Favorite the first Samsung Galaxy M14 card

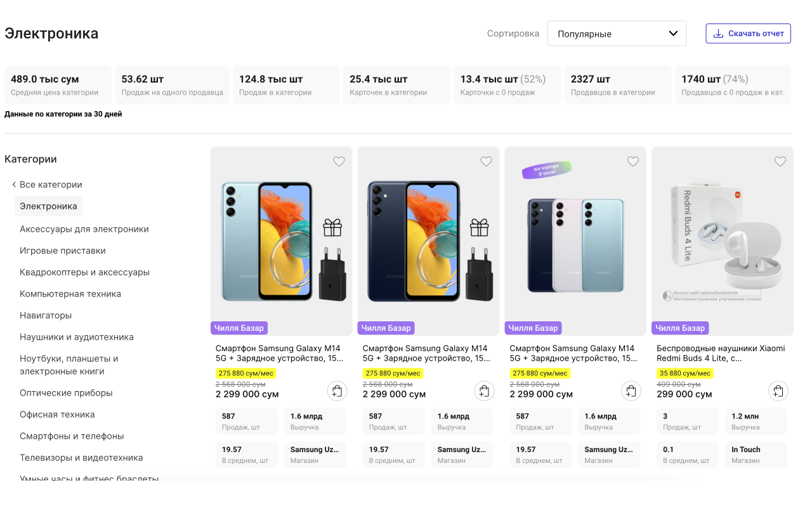(x=339, y=161)
